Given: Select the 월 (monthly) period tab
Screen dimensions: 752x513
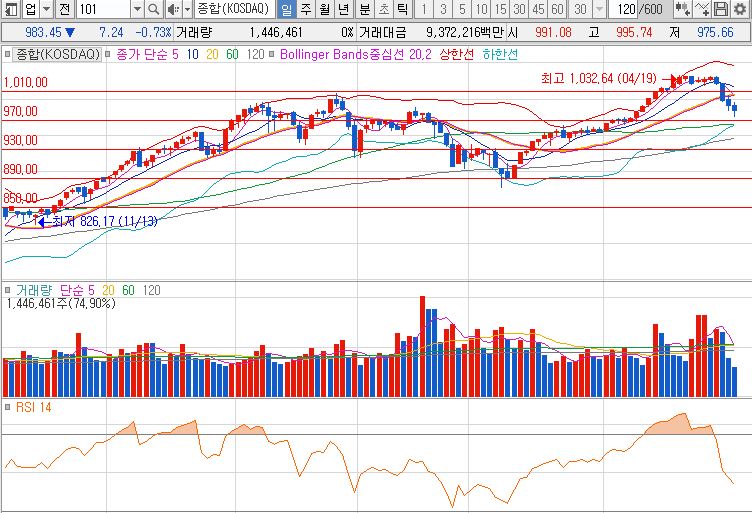Looking at the screenshot, I should pyautogui.click(x=324, y=9).
